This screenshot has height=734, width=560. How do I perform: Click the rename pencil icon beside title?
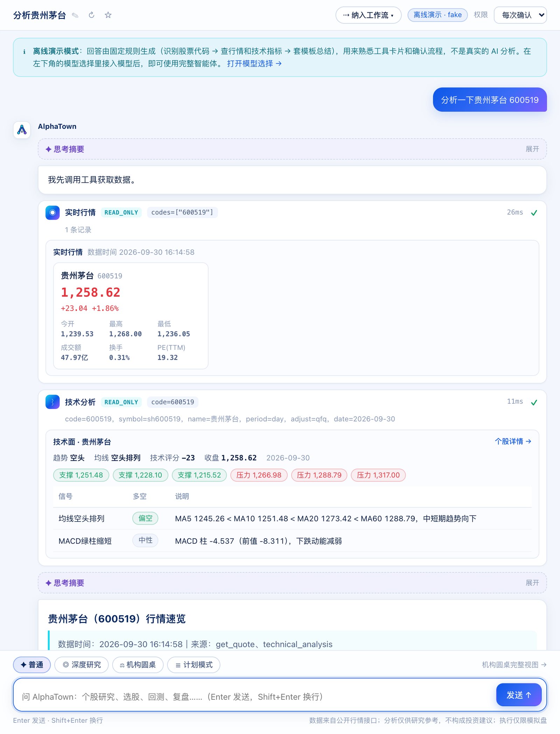(x=75, y=15)
